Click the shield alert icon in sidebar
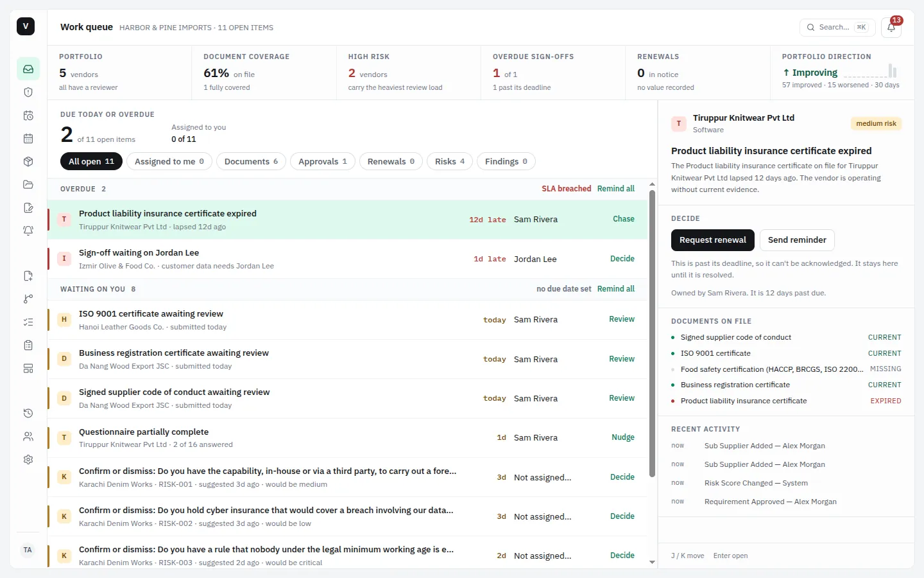924x578 pixels. (x=28, y=92)
